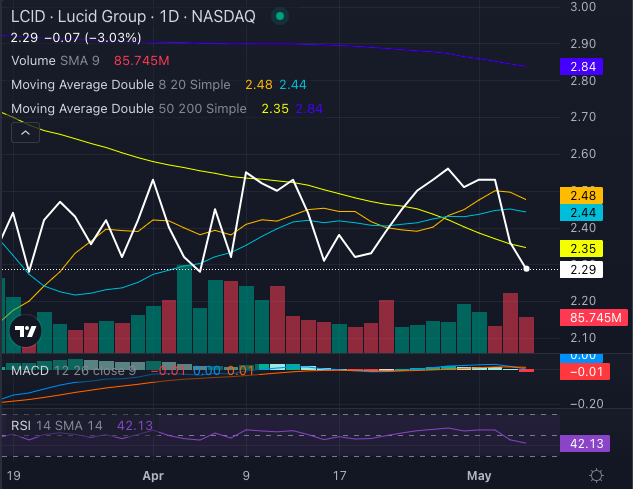Screen dimensions: 633x489
Task: Open chart settings gear icon
Action: (x=596, y=475)
